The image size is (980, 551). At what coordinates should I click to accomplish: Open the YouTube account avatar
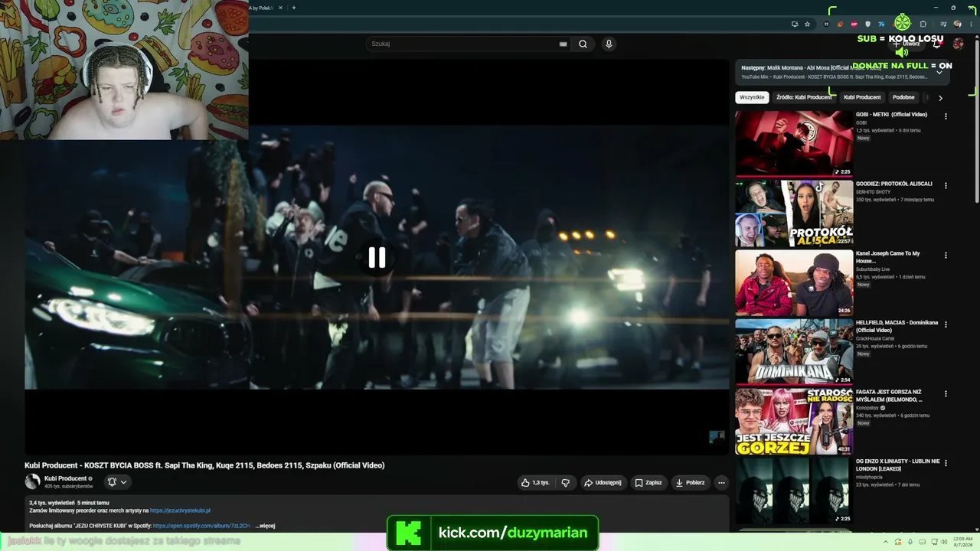point(958,44)
